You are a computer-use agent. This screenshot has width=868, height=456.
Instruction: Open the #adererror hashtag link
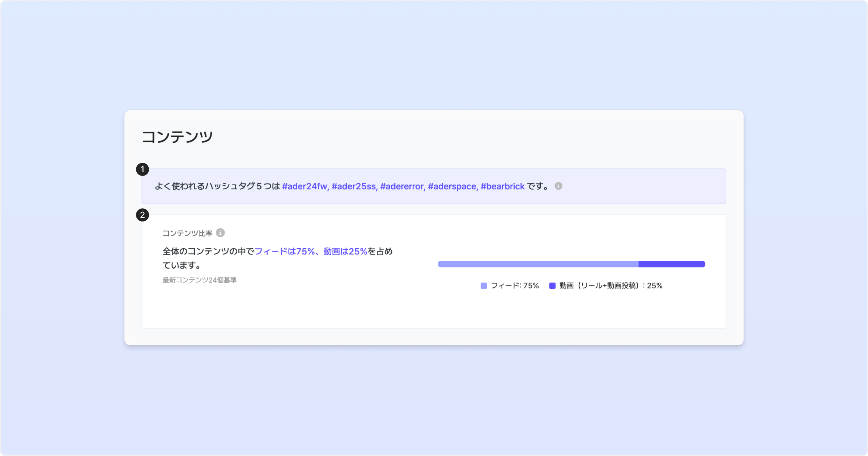[402, 186]
